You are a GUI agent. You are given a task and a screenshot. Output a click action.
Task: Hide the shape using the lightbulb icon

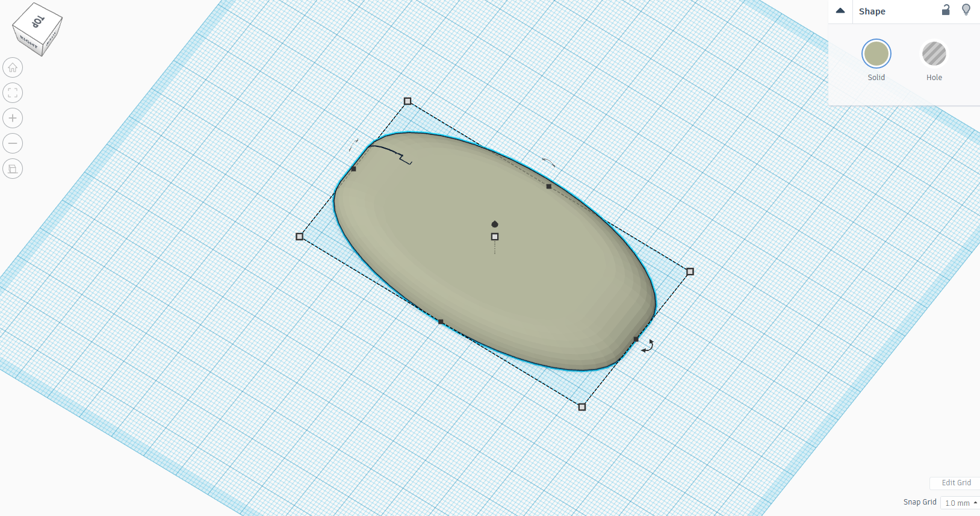pyautogui.click(x=966, y=10)
